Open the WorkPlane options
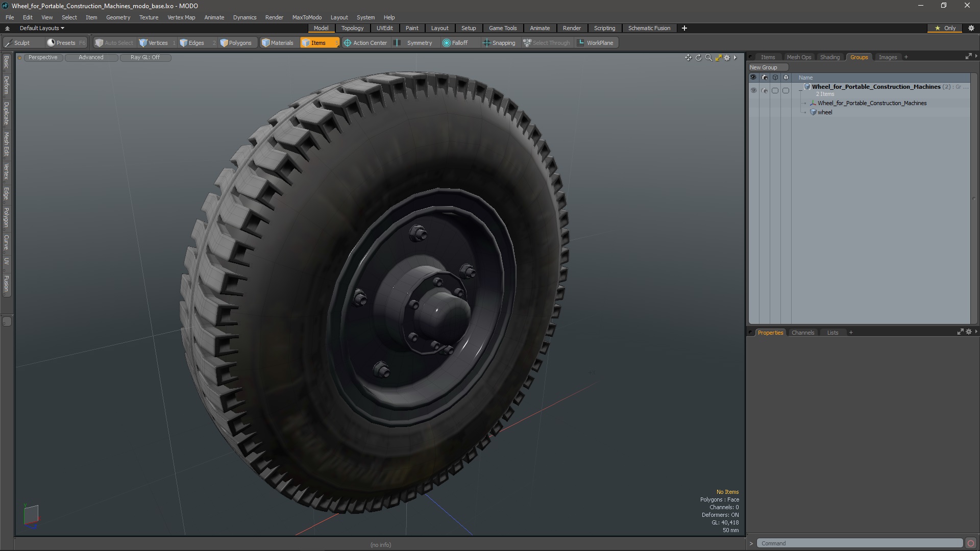 [596, 43]
